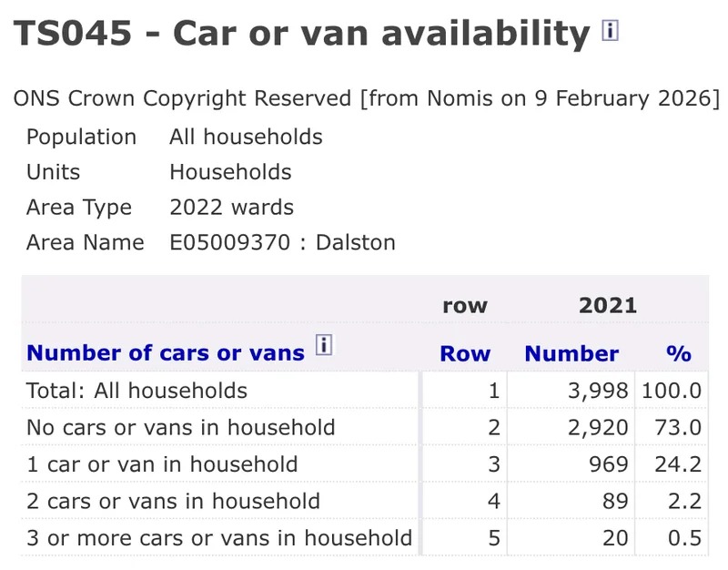Viewport: 728px width, 570px height.
Task: Click the 969 number cell
Action: (608, 464)
